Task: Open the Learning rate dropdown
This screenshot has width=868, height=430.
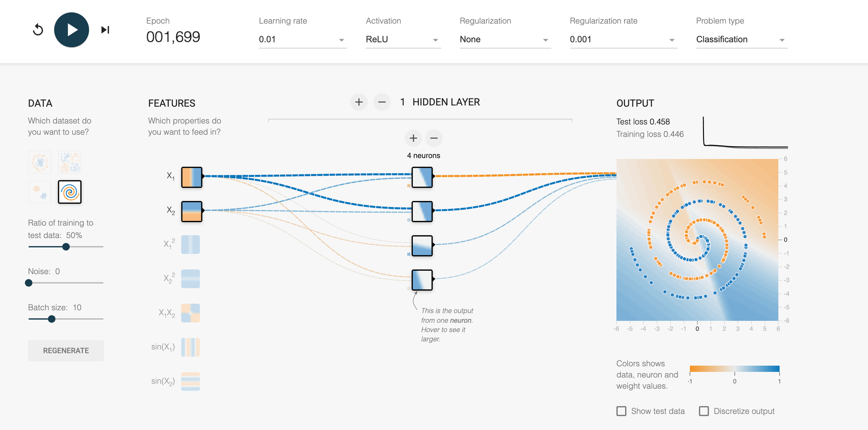Action: tap(302, 39)
